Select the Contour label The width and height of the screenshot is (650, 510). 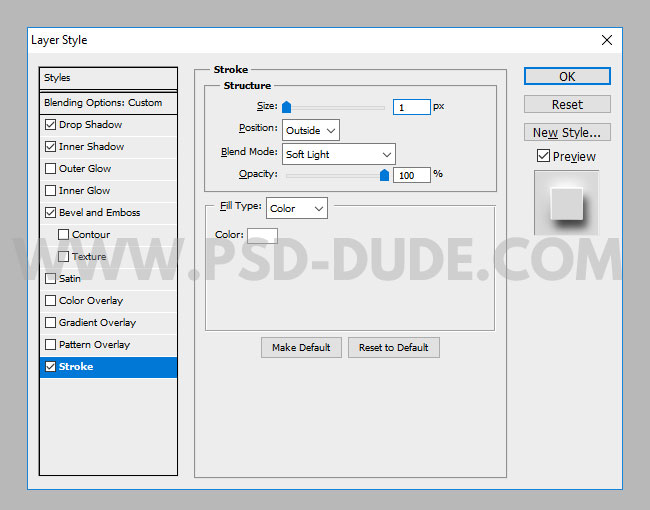91,234
